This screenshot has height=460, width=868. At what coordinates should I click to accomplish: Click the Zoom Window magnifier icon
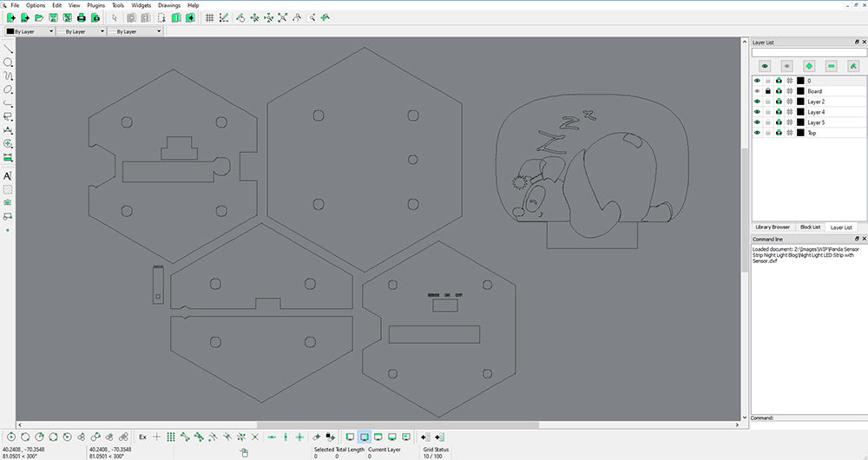pos(311,17)
